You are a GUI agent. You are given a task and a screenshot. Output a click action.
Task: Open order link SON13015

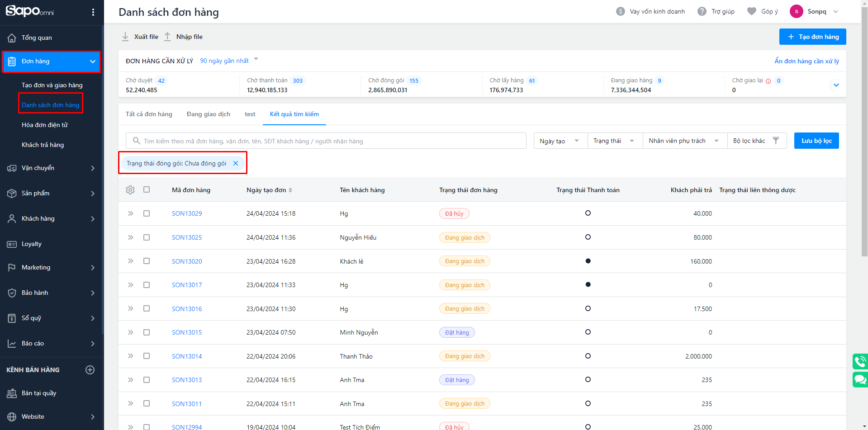point(187,332)
